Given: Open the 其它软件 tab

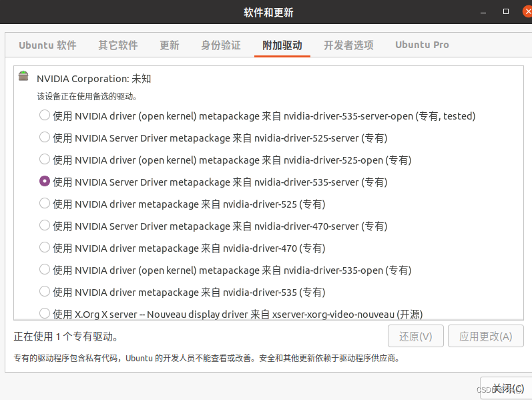Looking at the screenshot, I should 118,45.
